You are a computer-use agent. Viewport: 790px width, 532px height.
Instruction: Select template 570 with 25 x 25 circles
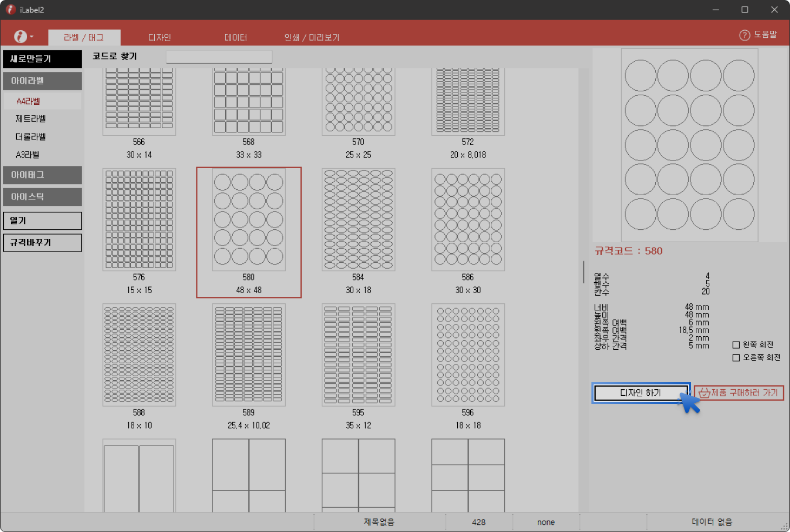coord(358,102)
